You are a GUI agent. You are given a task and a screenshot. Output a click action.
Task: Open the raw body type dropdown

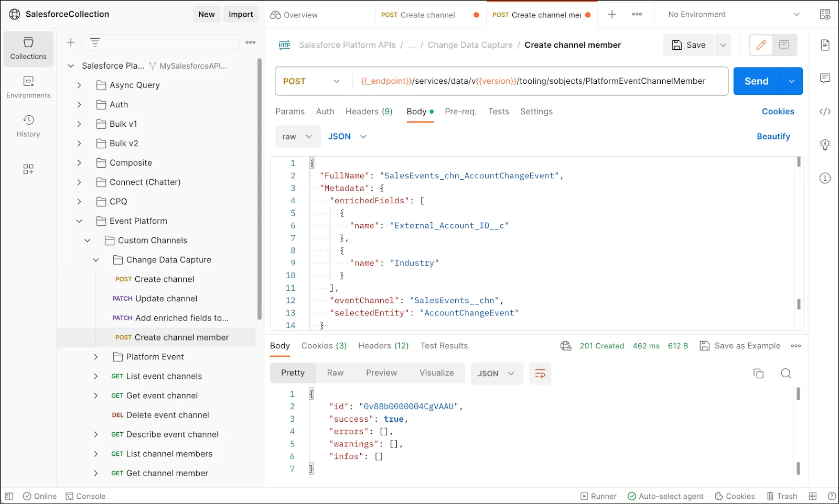(298, 137)
